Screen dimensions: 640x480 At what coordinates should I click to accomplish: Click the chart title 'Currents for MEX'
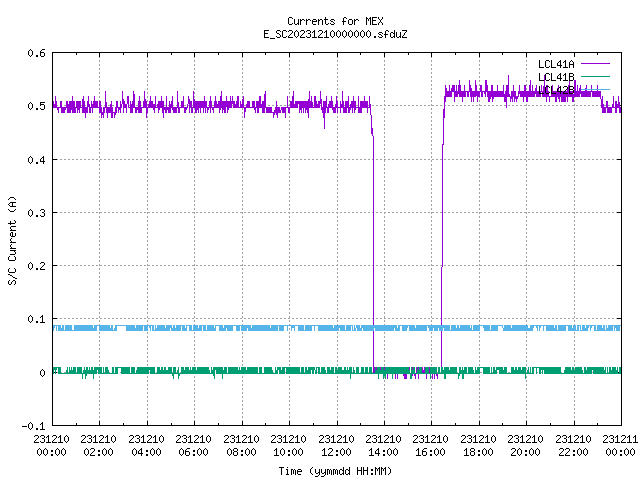pyautogui.click(x=335, y=21)
